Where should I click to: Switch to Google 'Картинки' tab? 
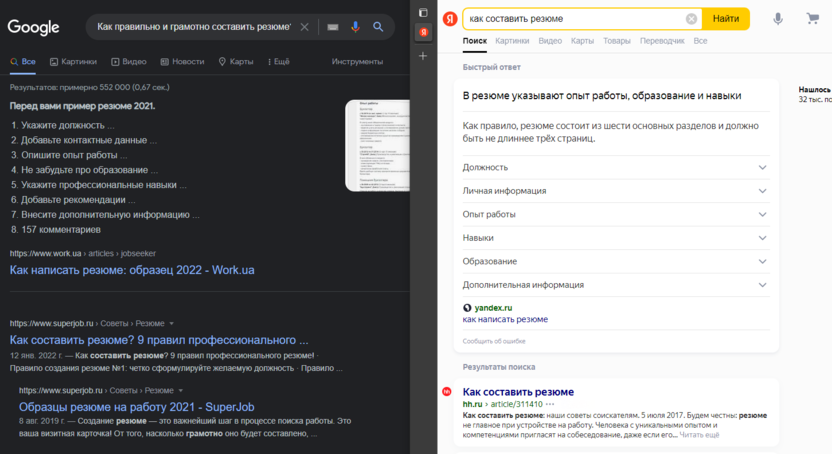(x=73, y=62)
